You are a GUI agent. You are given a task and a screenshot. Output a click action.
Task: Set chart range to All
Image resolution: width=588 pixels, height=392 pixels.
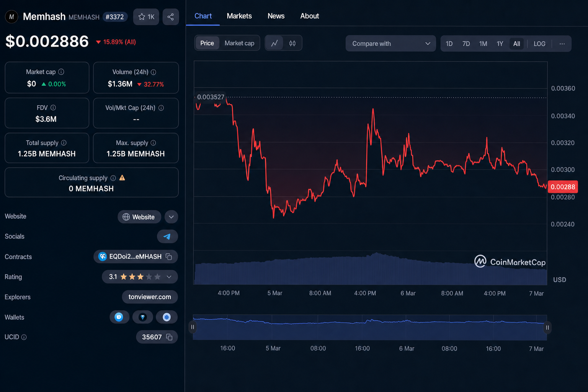(x=517, y=44)
